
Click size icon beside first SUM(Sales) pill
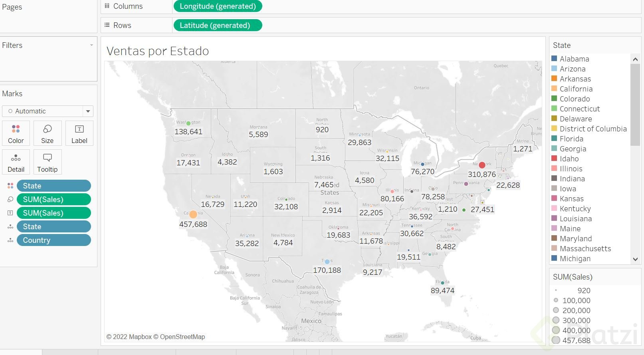click(x=10, y=199)
